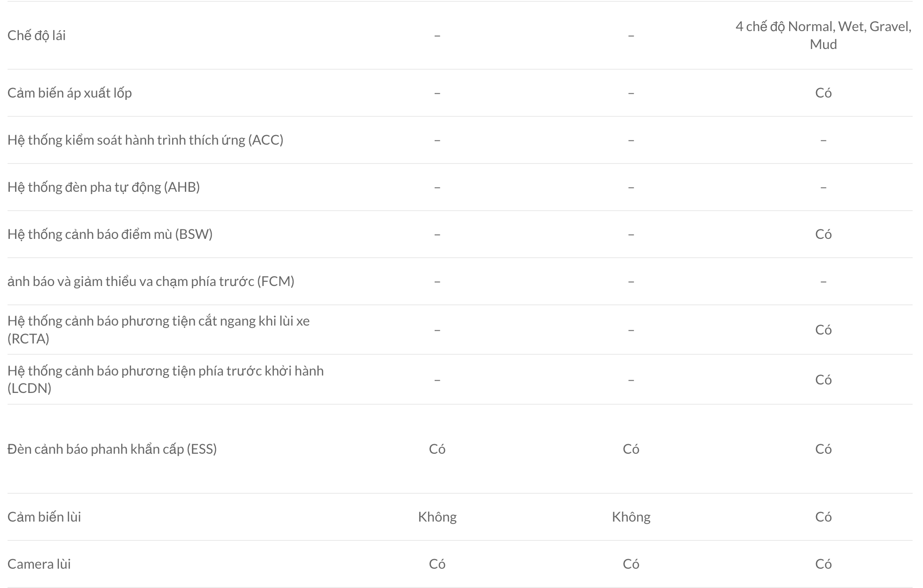Click the forward collision mitigation (FCM) label
Viewport: 923px width, 588px height.
pos(151,281)
